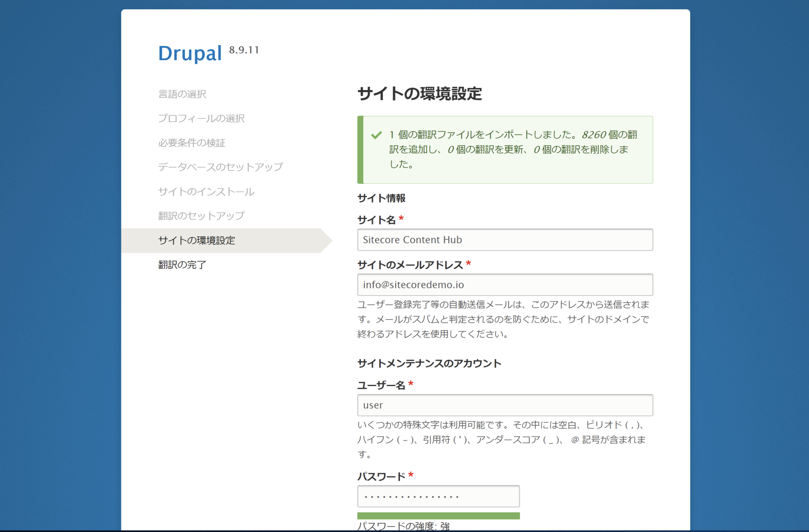Click the version number 8.9.11

[x=244, y=50]
